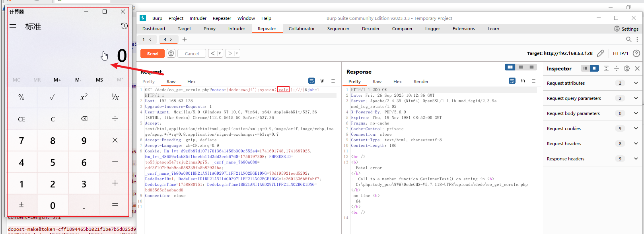Close Repeater tab 4

[x=171, y=39]
